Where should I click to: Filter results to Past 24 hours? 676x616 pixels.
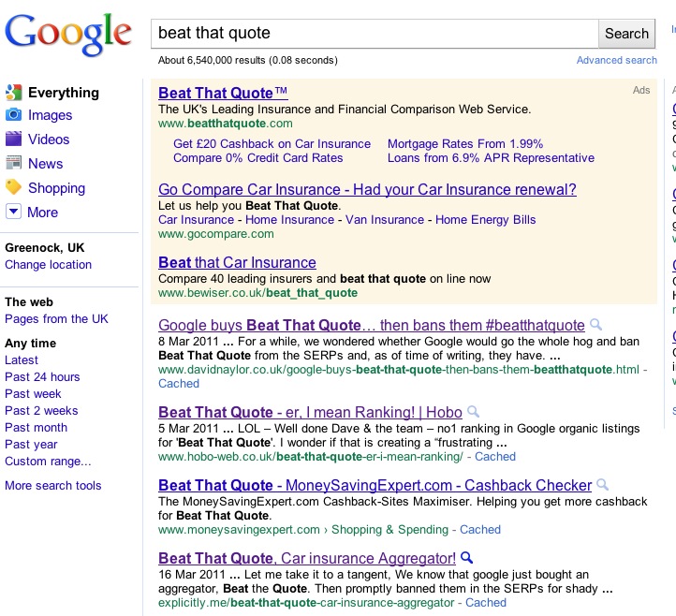pyautogui.click(x=42, y=376)
